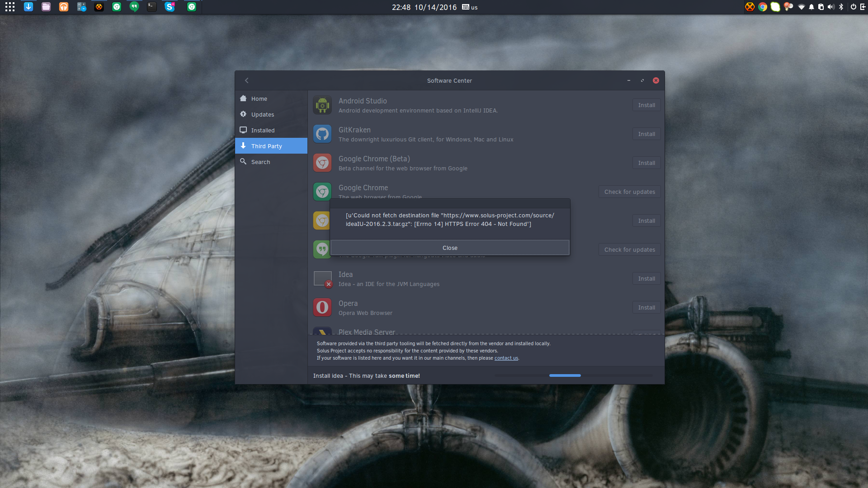Viewport: 868px width, 488px height.
Task: Open the Updates section
Action: coord(271,114)
